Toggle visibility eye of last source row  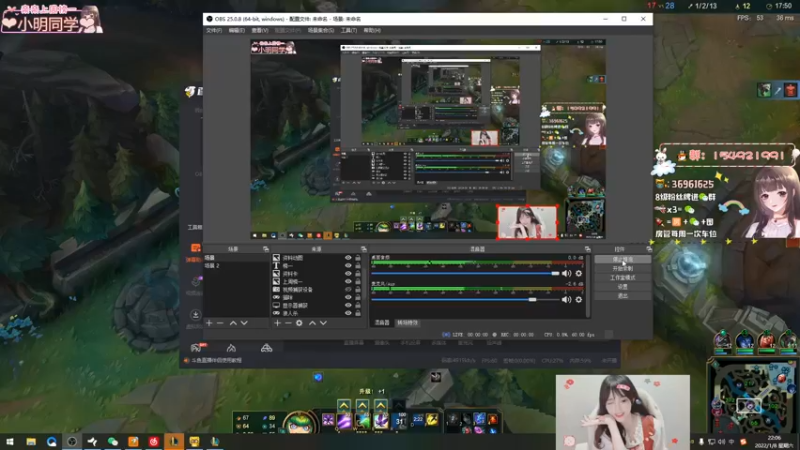pos(348,313)
